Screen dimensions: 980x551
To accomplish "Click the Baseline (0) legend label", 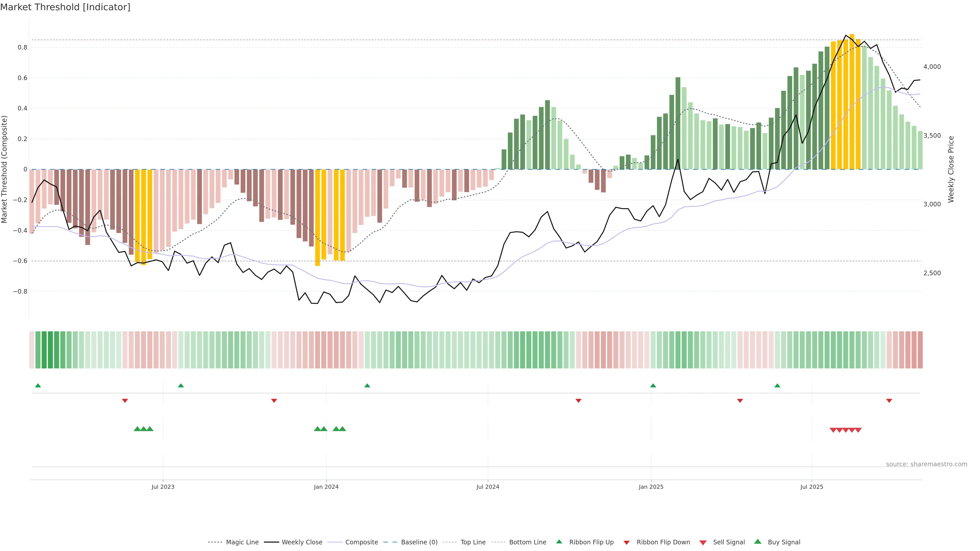I will tap(419, 542).
